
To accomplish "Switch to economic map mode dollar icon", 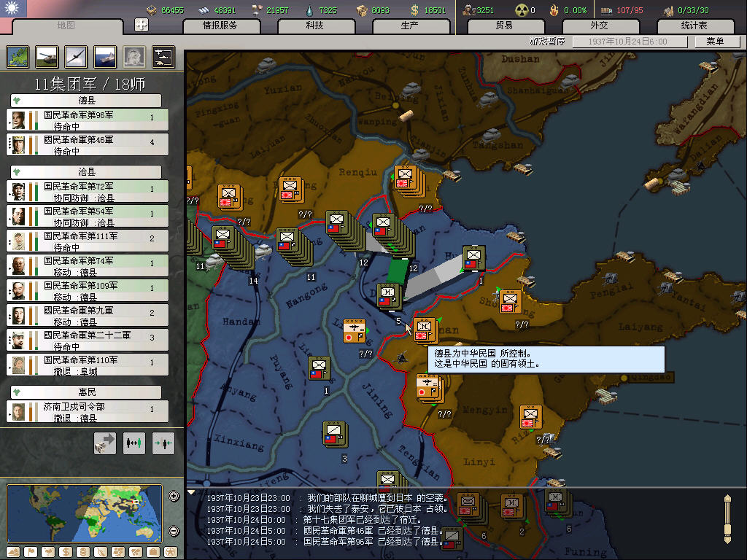I will tap(65, 551).
